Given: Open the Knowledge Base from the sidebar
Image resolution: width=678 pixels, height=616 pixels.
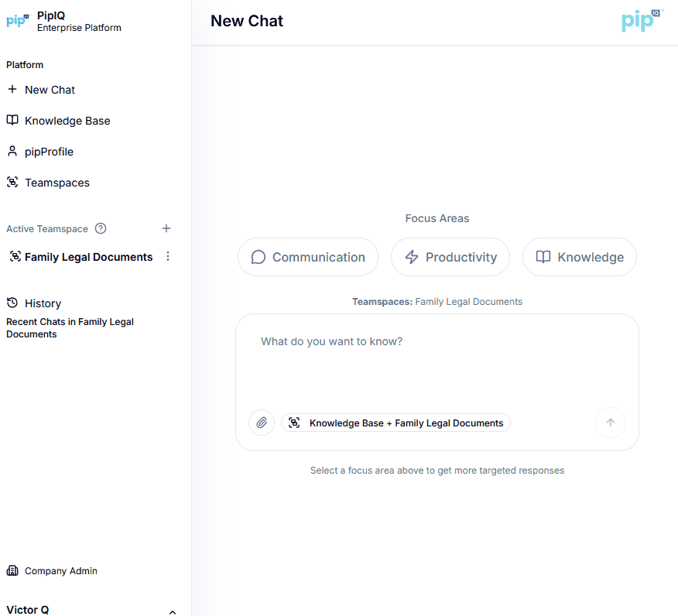Looking at the screenshot, I should (x=67, y=121).
